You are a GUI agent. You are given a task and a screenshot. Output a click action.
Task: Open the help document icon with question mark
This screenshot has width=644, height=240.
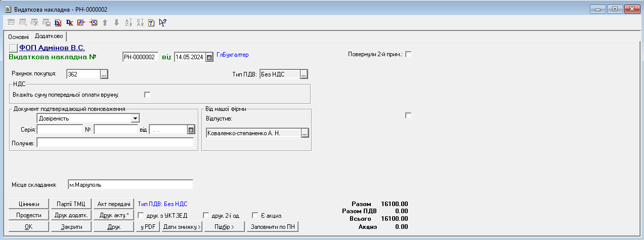151,23
